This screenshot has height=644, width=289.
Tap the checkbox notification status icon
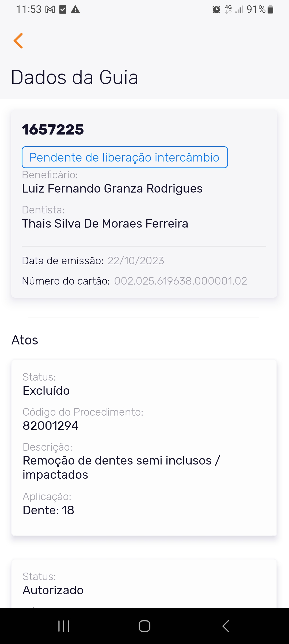[x=63, y=10]
